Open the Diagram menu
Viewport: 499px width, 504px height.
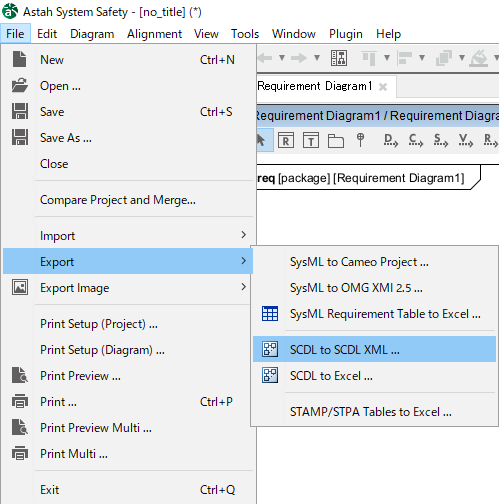coord(92,34)
